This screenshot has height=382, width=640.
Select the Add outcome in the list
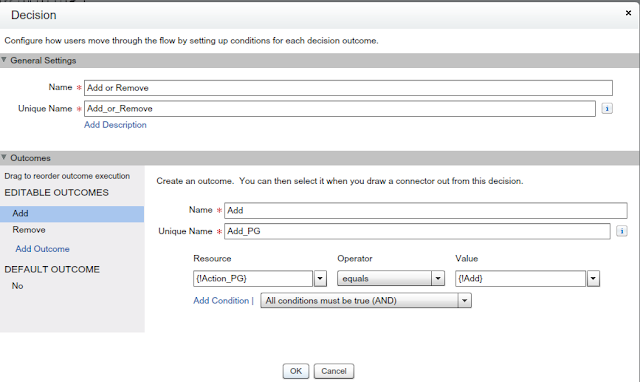72,213
